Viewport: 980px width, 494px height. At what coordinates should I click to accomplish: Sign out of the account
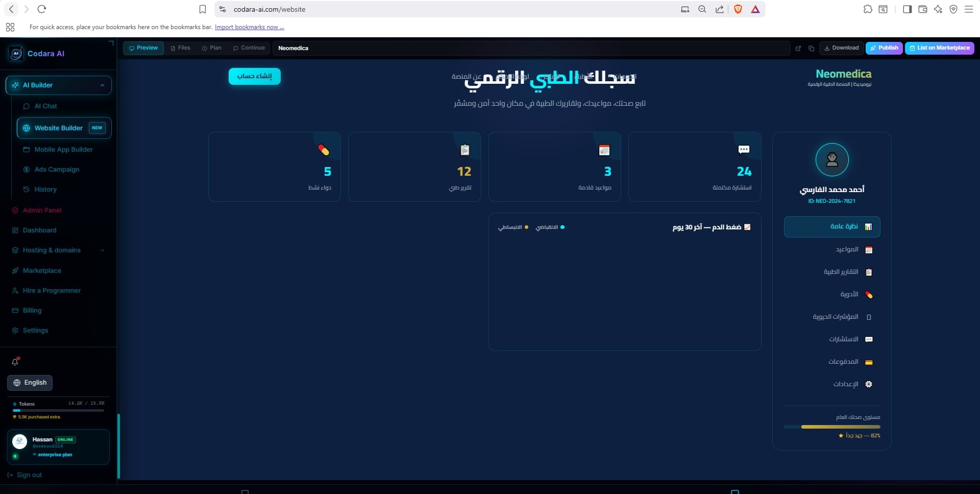(25, 475)
